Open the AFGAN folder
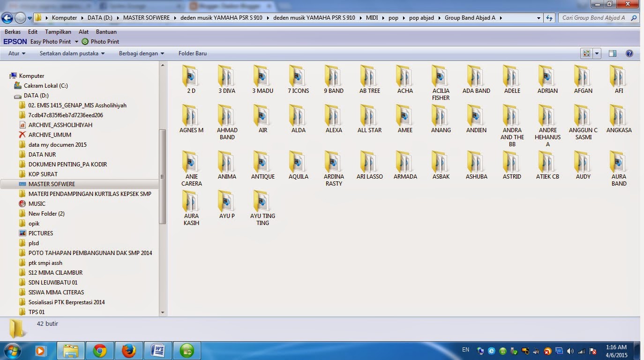The width and height of the screenshot is (644, 360). click(583, 80)
